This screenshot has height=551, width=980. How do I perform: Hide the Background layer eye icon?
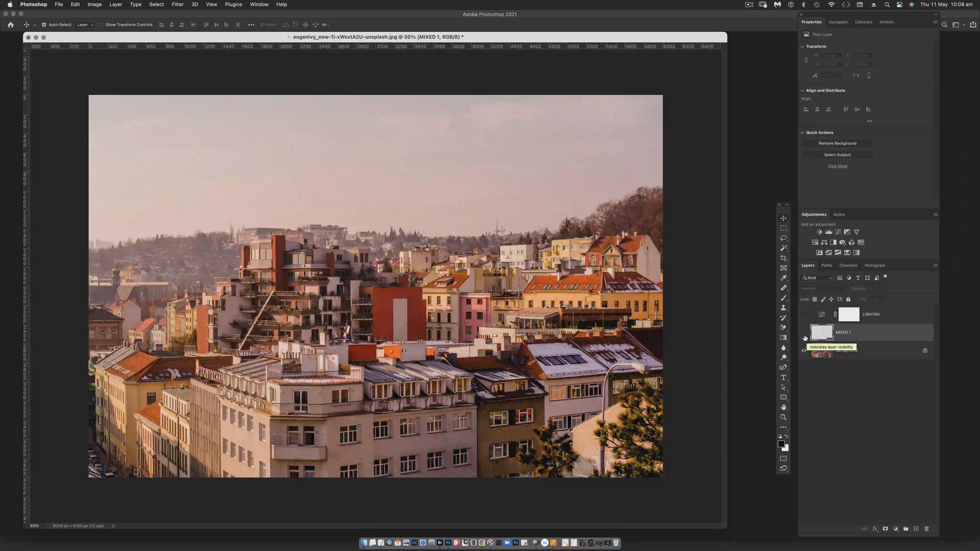coord(804,350)
